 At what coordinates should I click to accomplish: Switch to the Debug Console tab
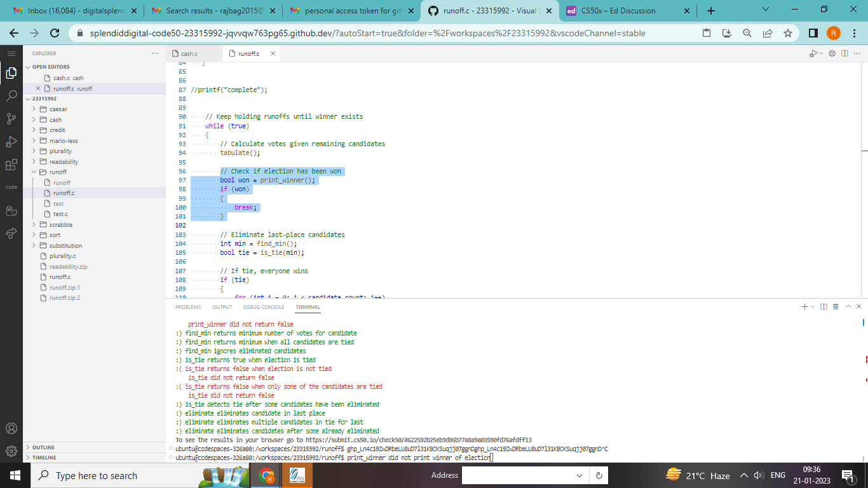point(264,307)
